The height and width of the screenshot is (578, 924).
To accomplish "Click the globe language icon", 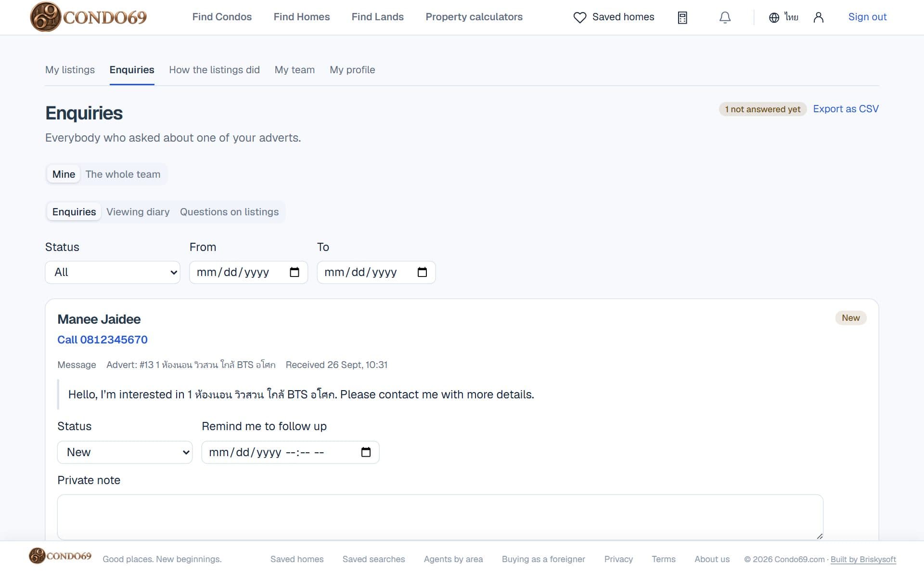I will 774,17.
